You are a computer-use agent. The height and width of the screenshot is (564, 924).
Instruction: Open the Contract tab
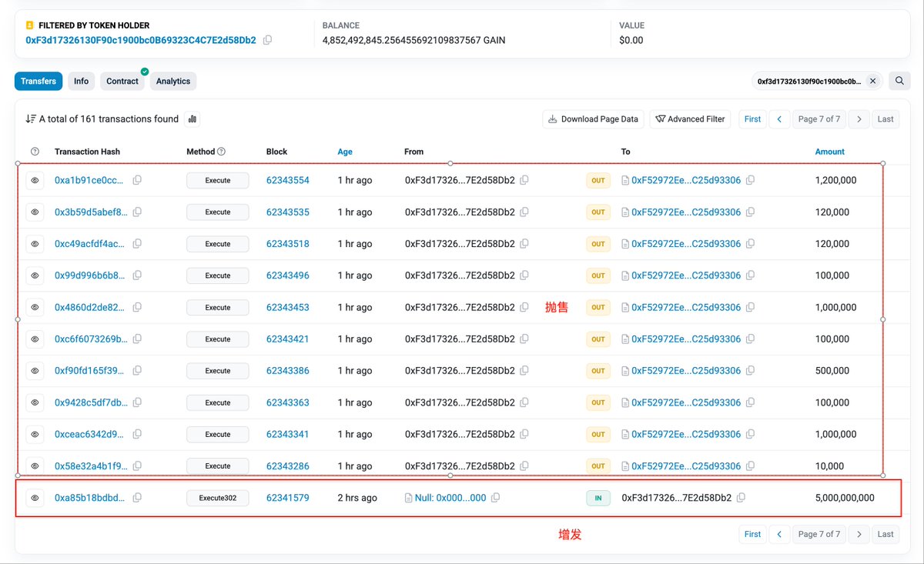[x=122, y=81]
